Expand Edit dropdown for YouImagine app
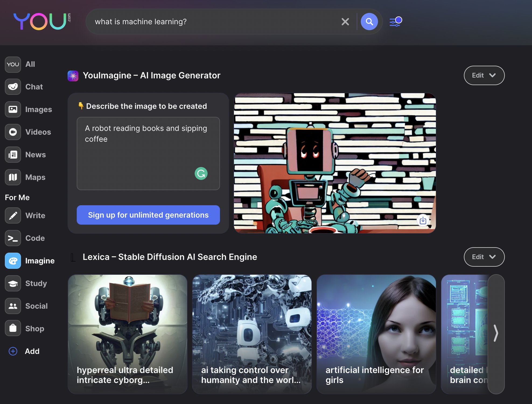This screenshot has height=404, width=532. click(x=484, y=75)
